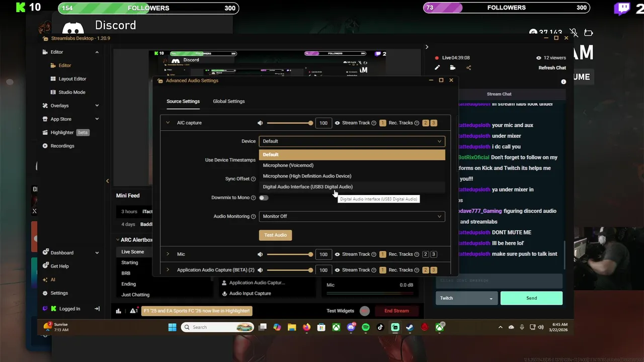This screenshot has height=362, width=644.
Task: Click the log out arrow beside Logged In
Action: pyautogui.click(x=97, y=309)
